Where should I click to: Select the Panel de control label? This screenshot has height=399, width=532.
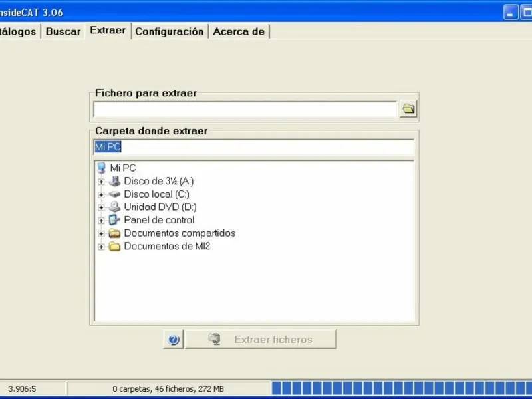159,220
